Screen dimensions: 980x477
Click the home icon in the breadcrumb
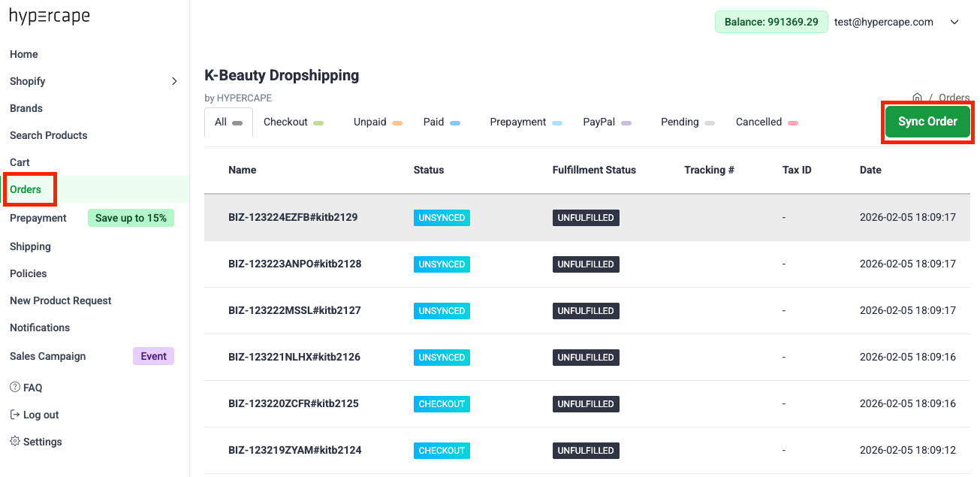click(917, 98)
